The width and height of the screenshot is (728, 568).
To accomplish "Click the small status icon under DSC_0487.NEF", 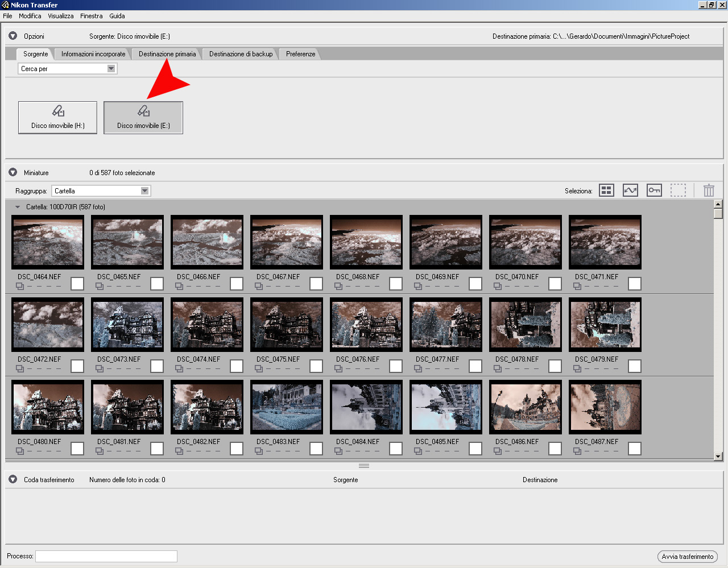I will (577, 451).
